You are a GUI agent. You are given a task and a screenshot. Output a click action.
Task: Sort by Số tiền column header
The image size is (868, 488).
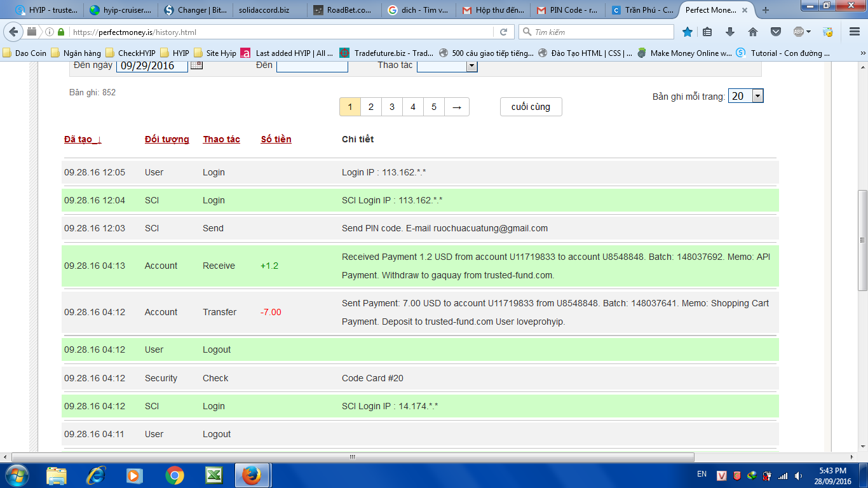click(276, 139)
